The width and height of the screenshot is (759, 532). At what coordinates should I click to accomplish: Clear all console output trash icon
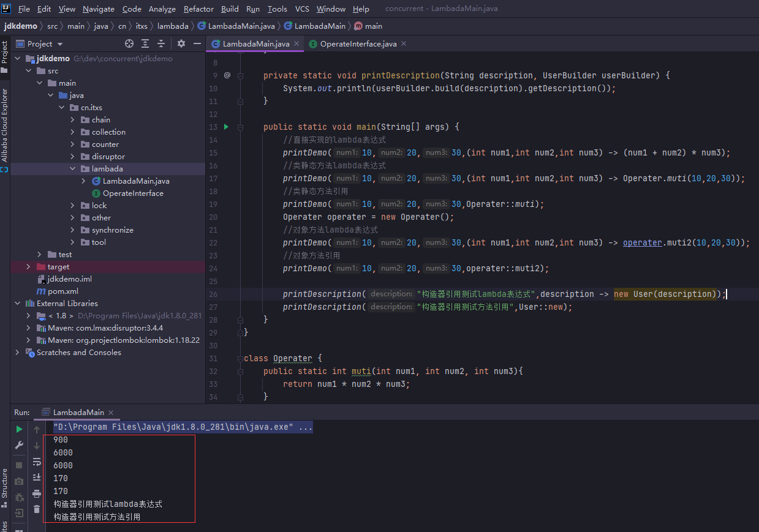tap(37, 509)
